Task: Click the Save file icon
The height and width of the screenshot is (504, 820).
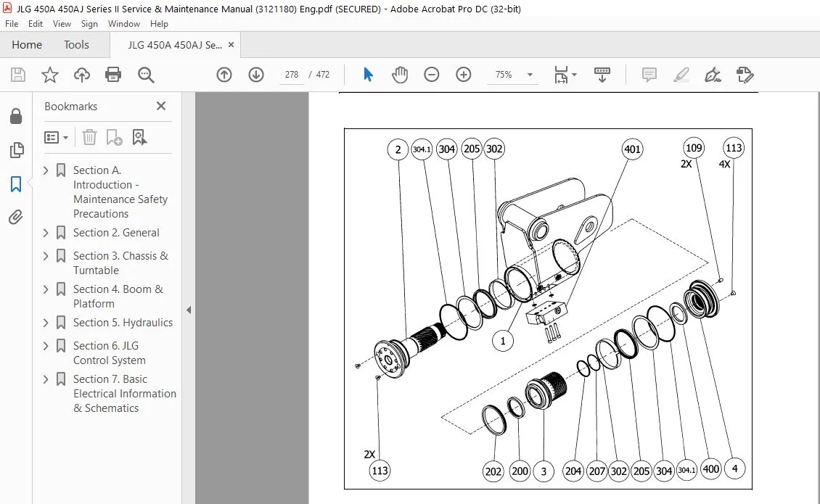Action: click(x=18, y=75)
